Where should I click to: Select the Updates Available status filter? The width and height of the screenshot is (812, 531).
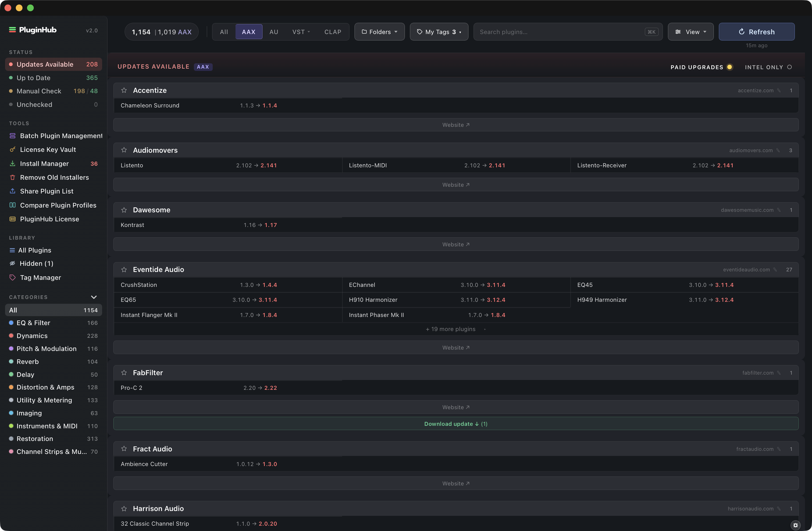pos(53,64)
